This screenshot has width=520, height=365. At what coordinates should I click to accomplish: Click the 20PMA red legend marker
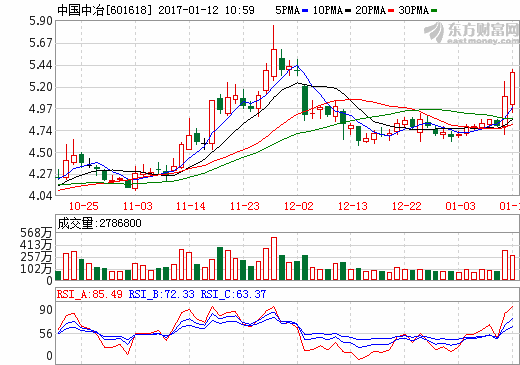391,11
